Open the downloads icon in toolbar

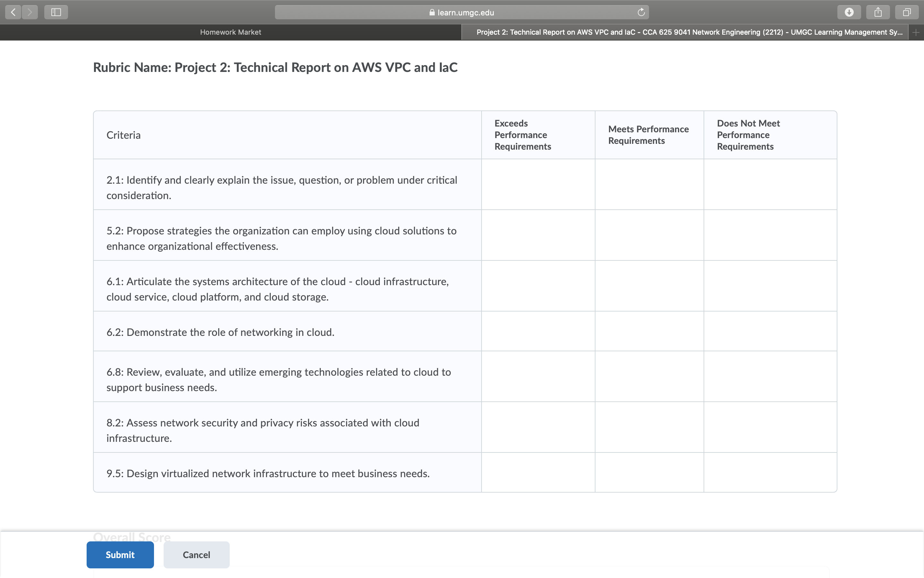tap(849, 12)
